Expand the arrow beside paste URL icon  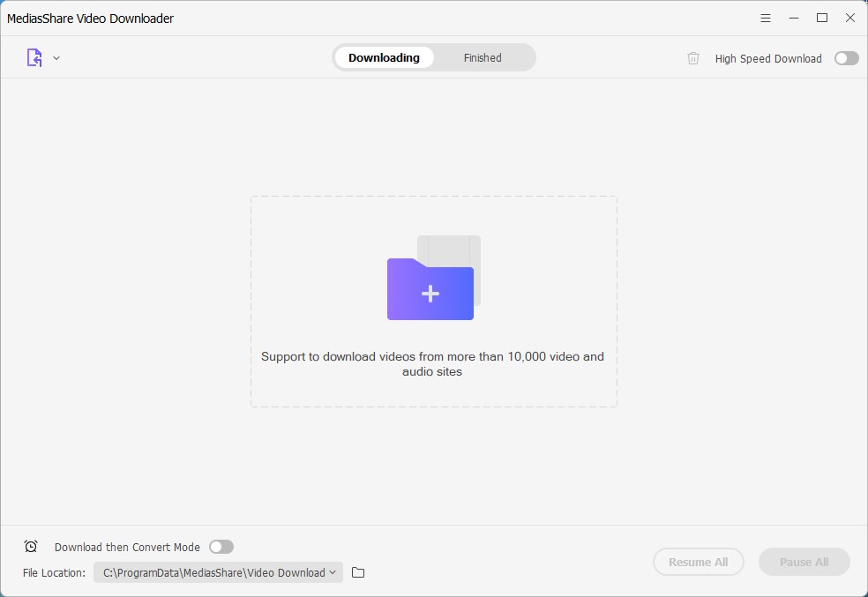point(56,58)
